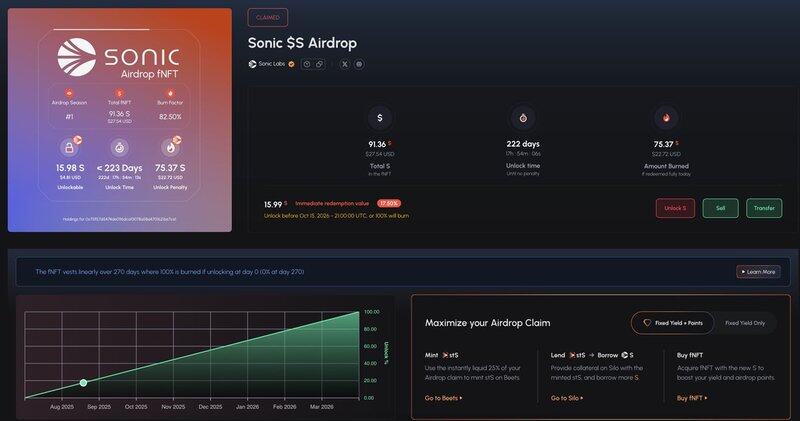Viewport: 800px width, 421px height.
Task: Click the timer Unlock Time icon on card
Action: (119, 148)
